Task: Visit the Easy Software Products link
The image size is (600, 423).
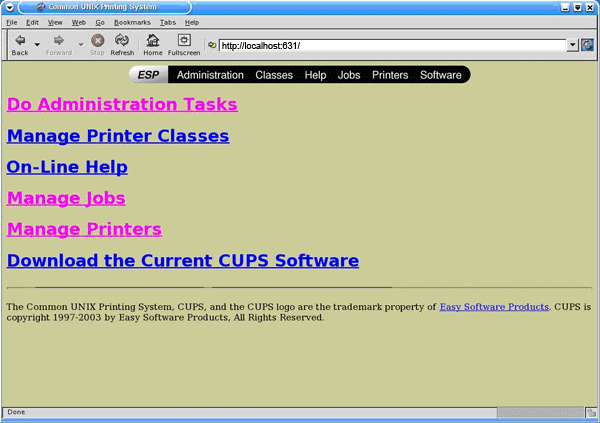Action: click(494, 307)
